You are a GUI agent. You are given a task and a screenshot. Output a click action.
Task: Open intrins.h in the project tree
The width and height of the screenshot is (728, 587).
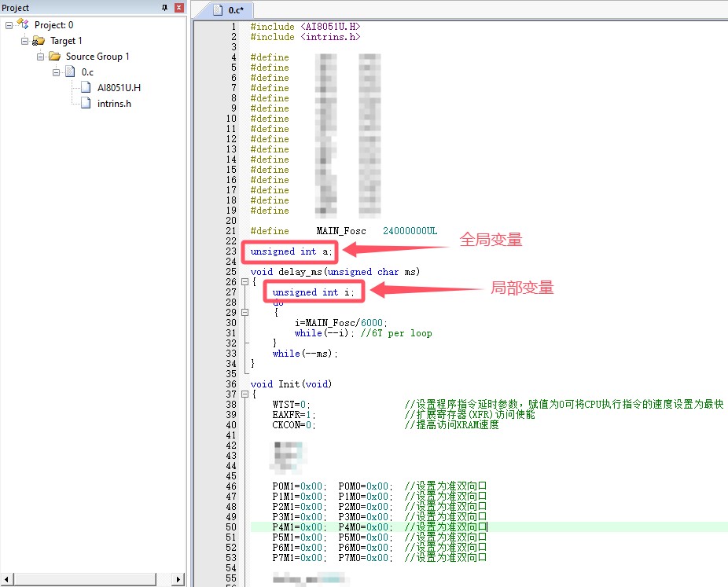tap(114, 104)
